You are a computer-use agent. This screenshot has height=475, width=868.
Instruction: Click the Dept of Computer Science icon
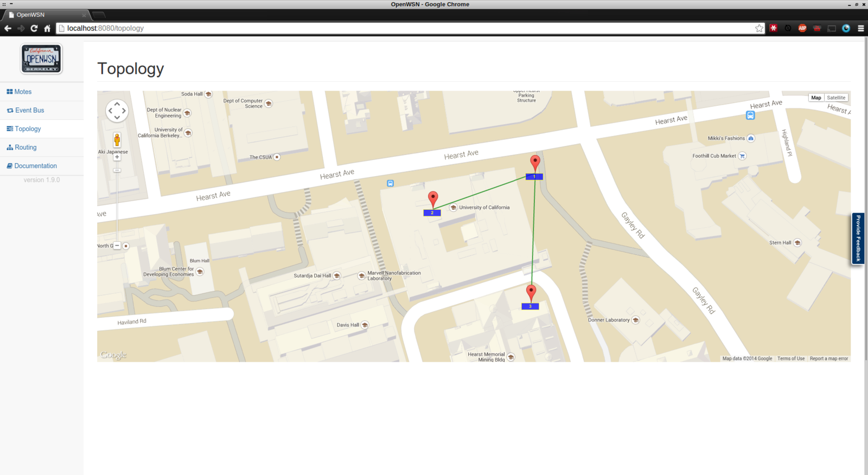coord(269,103)
